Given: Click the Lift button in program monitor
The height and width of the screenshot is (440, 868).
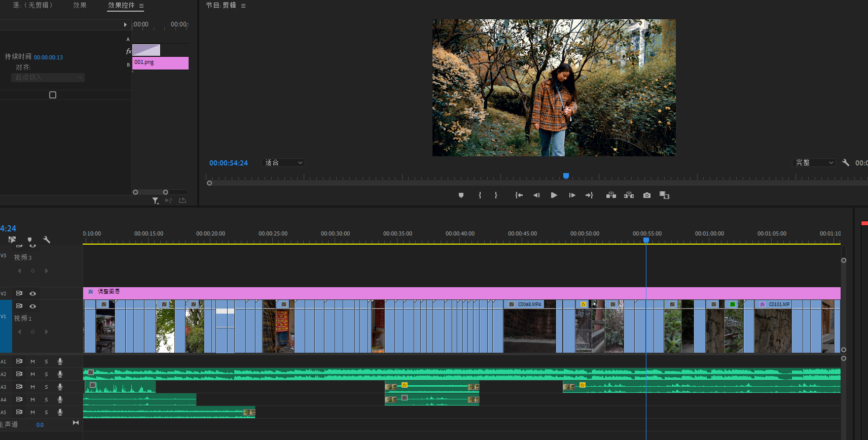Looking at the screenshot, I should [611, 195].
